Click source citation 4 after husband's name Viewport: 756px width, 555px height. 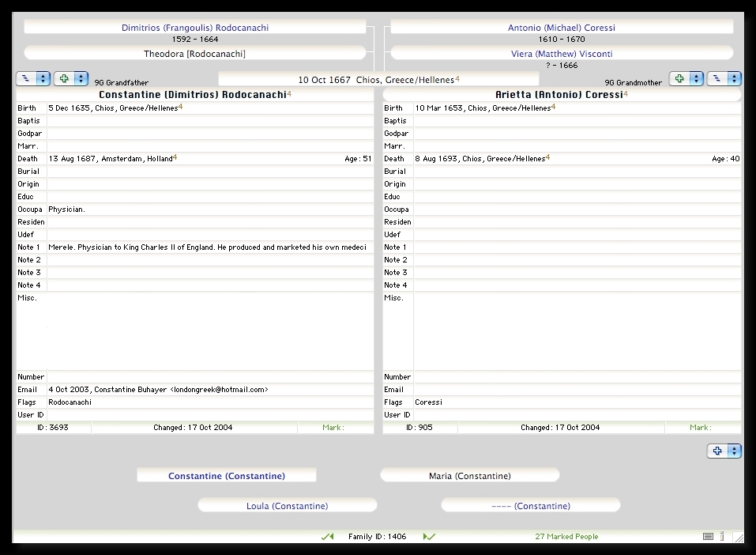289,94
